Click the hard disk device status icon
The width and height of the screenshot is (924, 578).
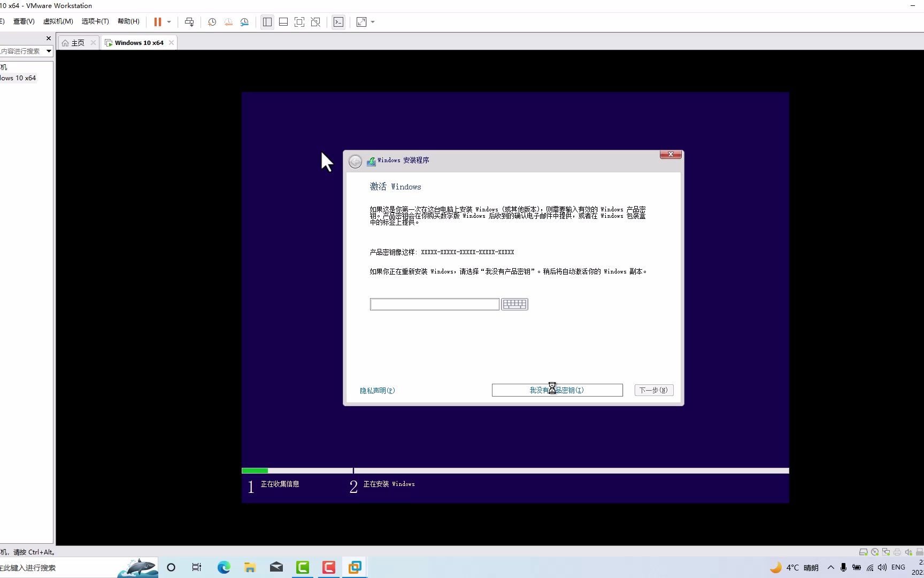pyautogui.click(x=863, y=552)
